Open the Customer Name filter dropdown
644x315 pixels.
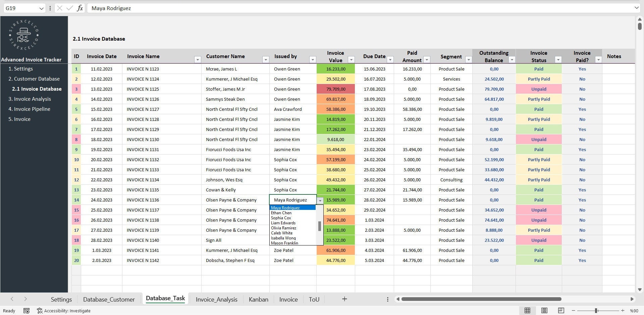266,59
